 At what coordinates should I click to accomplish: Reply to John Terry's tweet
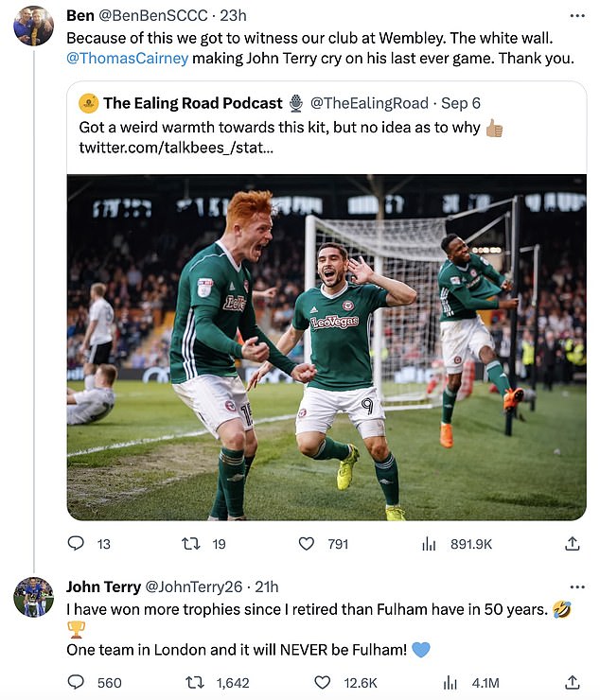77,682
